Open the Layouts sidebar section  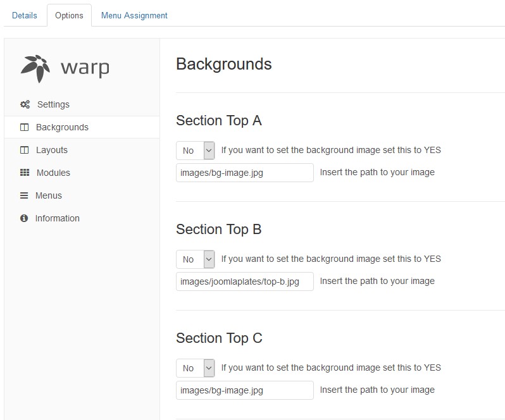51,150
